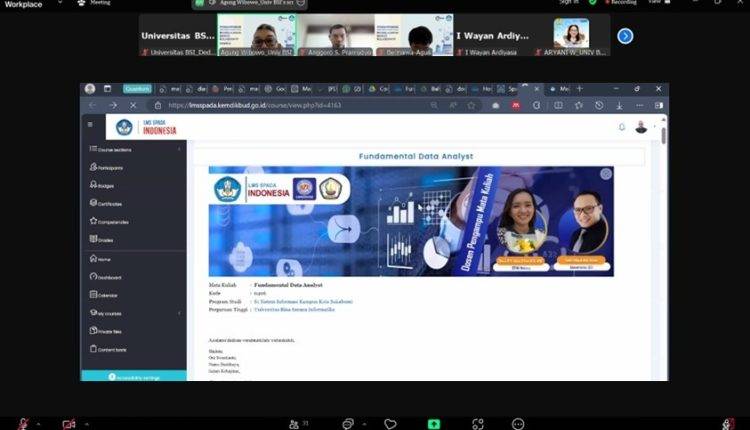Show next participants with blue arrow
Image resolution: width=750 pixels, height=430 pixels.
625,36
